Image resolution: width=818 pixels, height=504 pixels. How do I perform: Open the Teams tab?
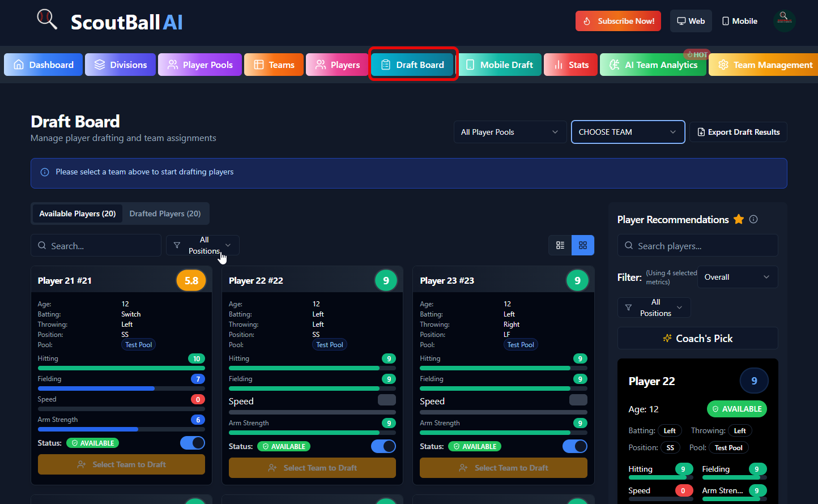(274, 65)
